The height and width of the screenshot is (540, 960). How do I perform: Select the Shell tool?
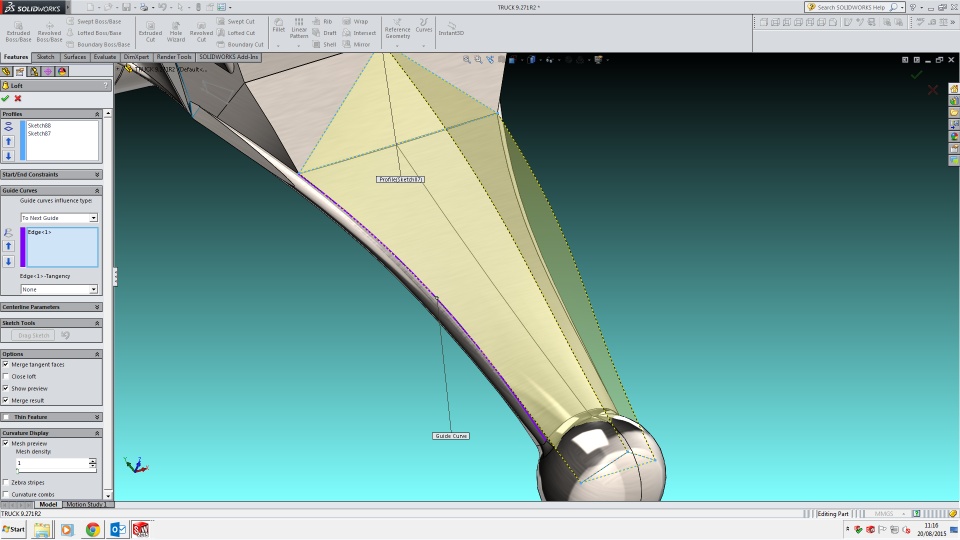pos(324,44)
